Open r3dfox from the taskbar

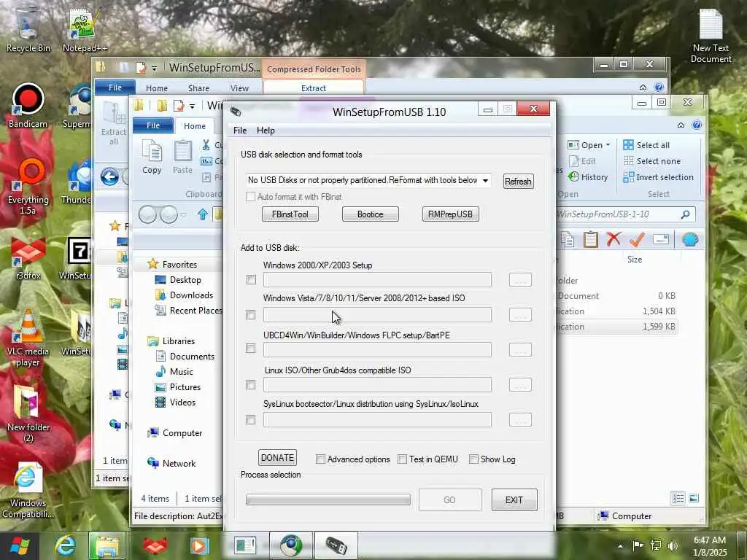155,545
